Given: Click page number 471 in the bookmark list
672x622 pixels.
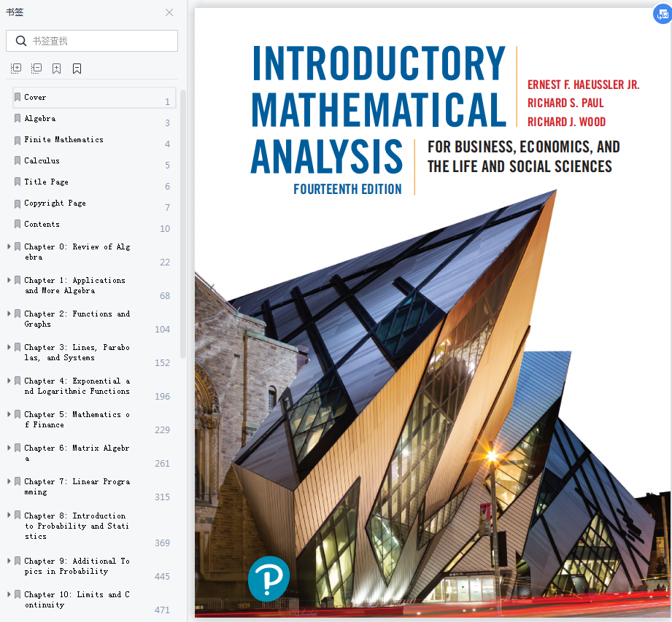Looking at the screenshot, I should (163, 610).
